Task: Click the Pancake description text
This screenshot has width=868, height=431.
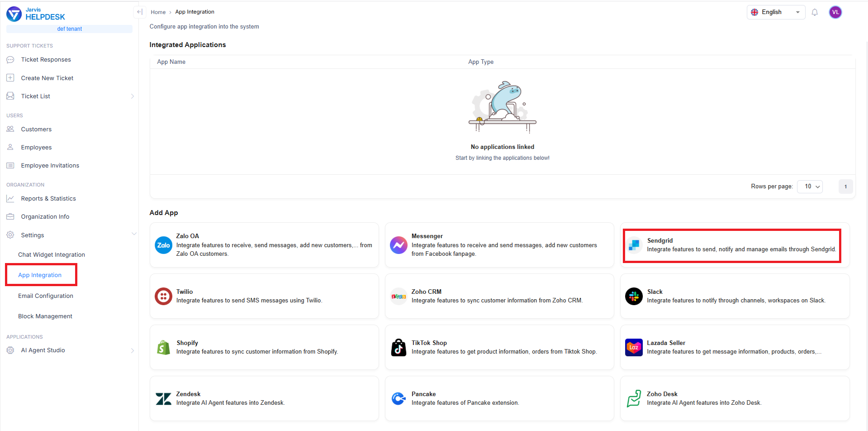Action: [x=465, y=402]
